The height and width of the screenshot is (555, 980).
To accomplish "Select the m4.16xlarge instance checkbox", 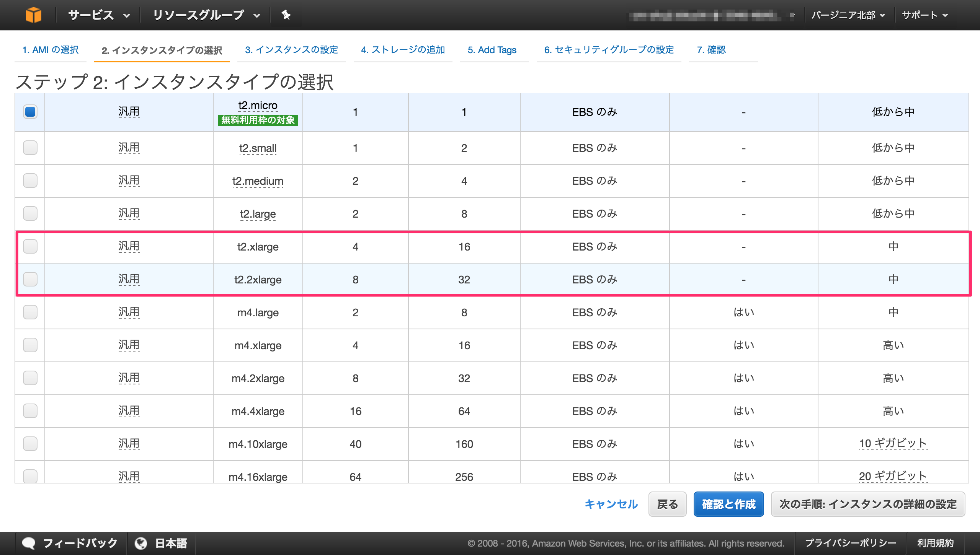I will (x=30, y=476).
